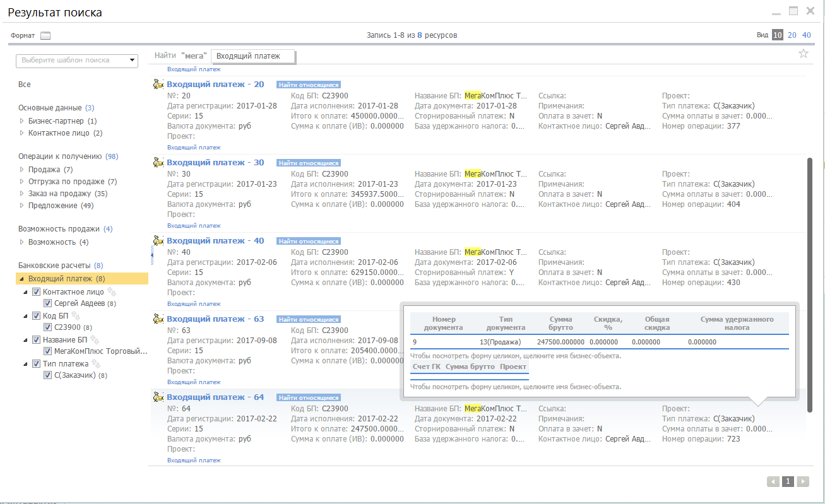Uncheck the C23900 checkbox
825x504 pixels.
(x=47, y=327)
